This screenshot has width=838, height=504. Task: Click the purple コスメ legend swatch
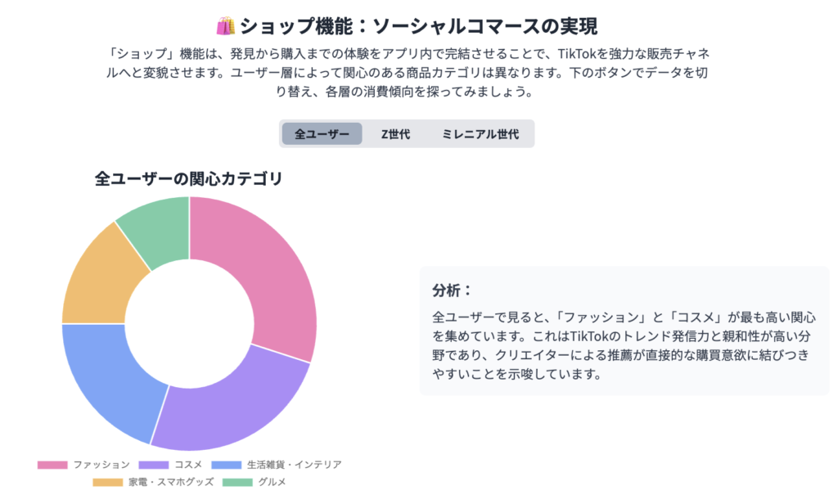pyautogui.click(x=155, y=465)
